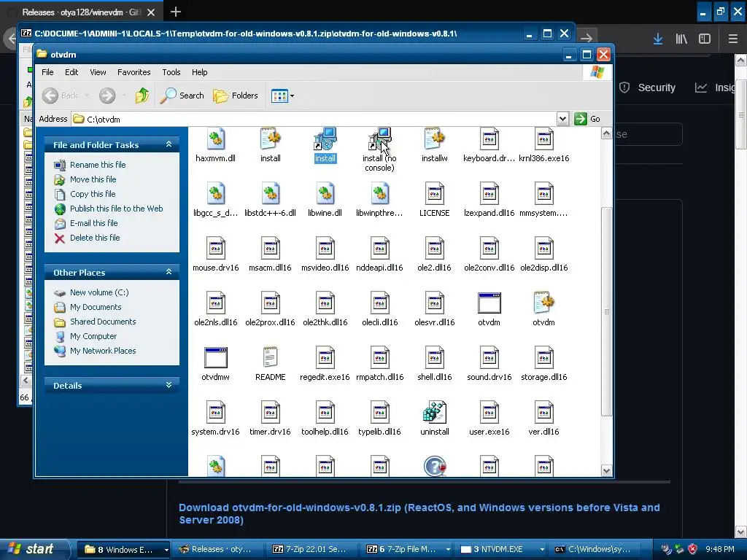
Task: Select the otvdmw application icon
Action: (215, 358)
